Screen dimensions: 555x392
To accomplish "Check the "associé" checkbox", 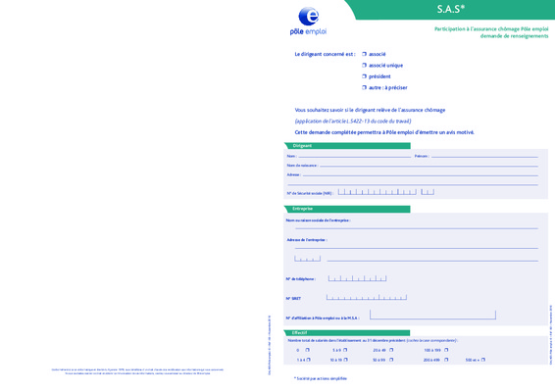I will [364, 54].
